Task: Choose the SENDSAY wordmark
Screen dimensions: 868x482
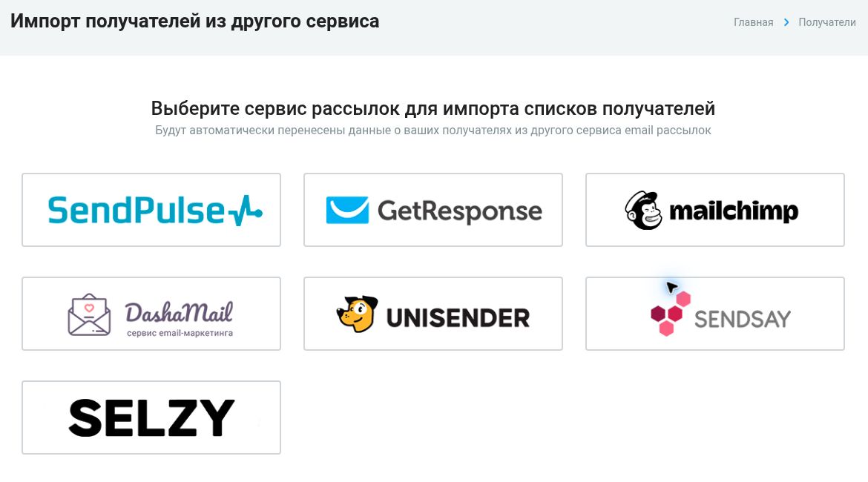Action: pyautogui.click(x=743, y=320)
